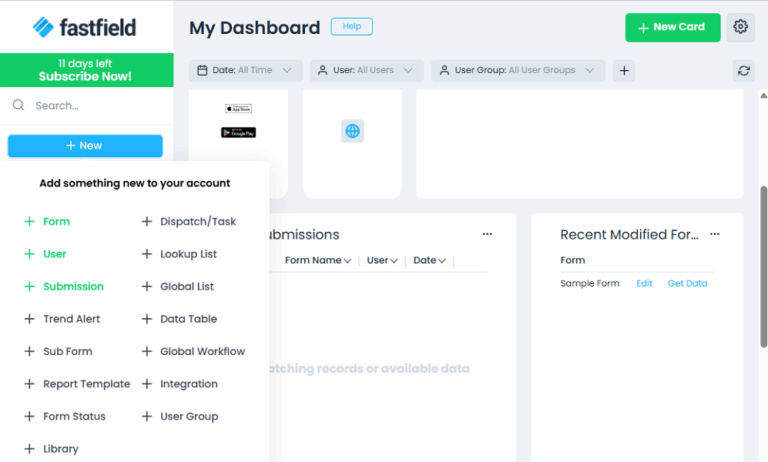
Task: Add a filter with plus icon
Action: coord(623,70)
